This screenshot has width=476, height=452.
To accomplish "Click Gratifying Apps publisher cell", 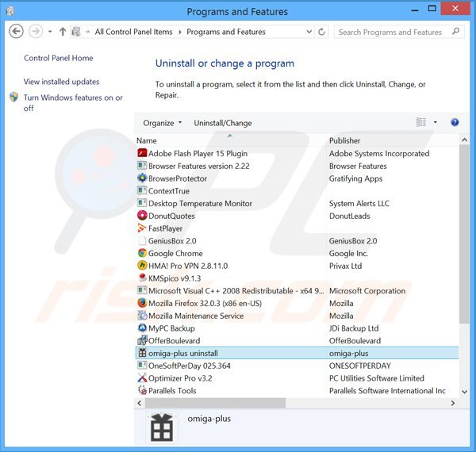I will [355, 178].
